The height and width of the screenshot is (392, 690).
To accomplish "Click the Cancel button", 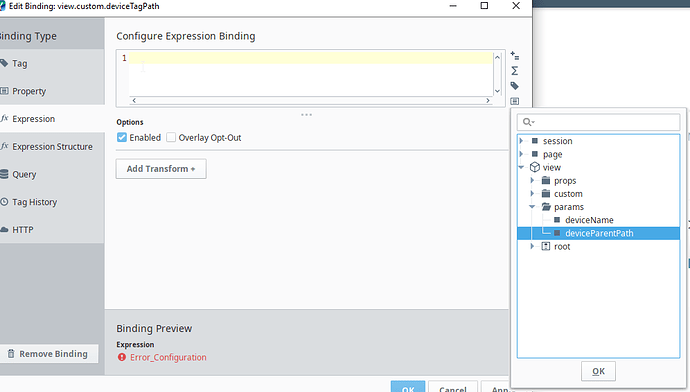I will pos(453,387).
